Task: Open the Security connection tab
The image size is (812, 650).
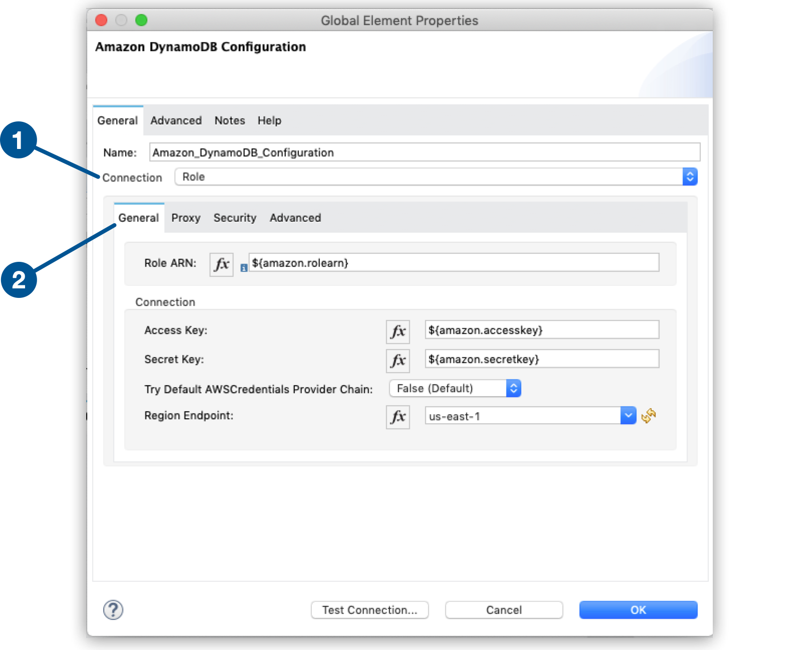Action: [x=235, y=218]
